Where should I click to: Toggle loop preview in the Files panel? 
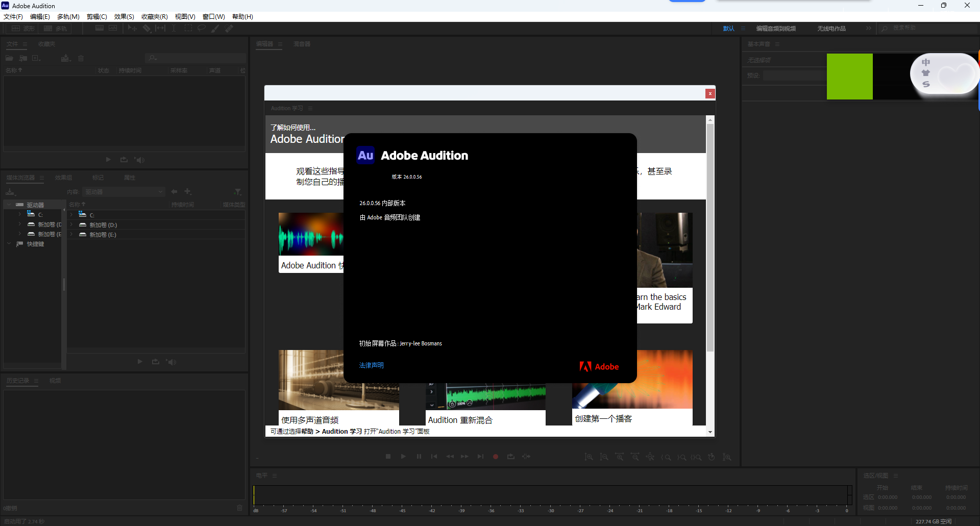coord(124,160)
